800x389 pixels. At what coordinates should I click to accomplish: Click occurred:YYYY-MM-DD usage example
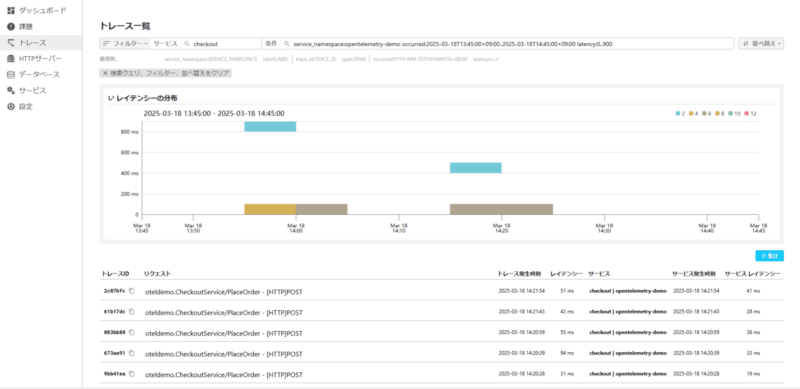pos(420,59)
